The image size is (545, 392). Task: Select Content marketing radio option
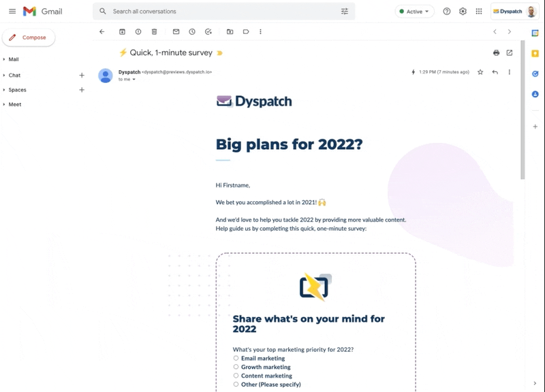coord(236,376)
